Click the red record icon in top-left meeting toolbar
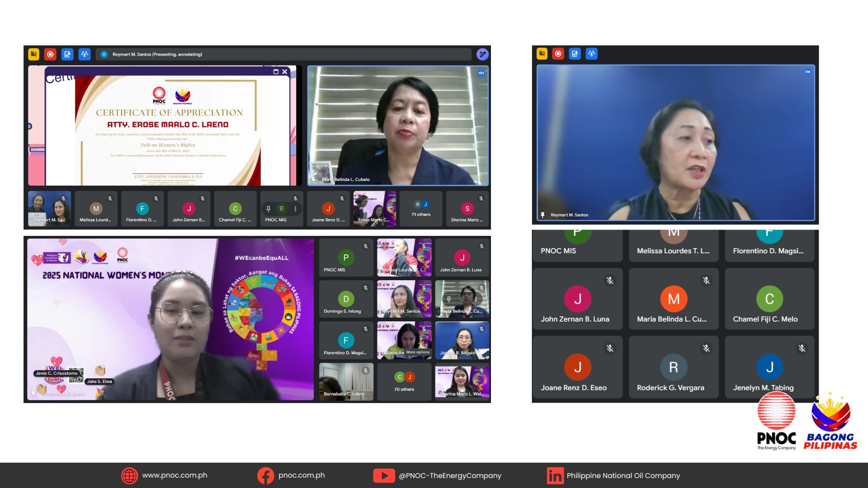868x488 pixels. click(50, 54)
